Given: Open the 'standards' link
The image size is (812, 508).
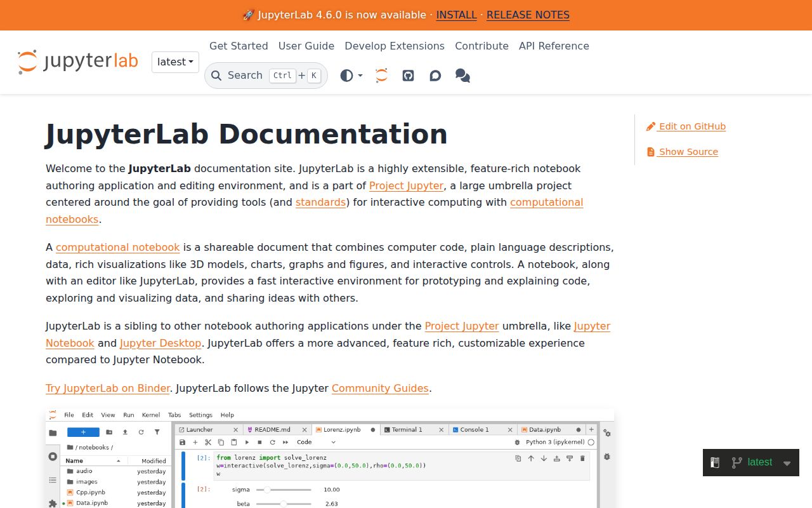Looking at the screenshot, I should pyautogui.click(x=321, y=202).
